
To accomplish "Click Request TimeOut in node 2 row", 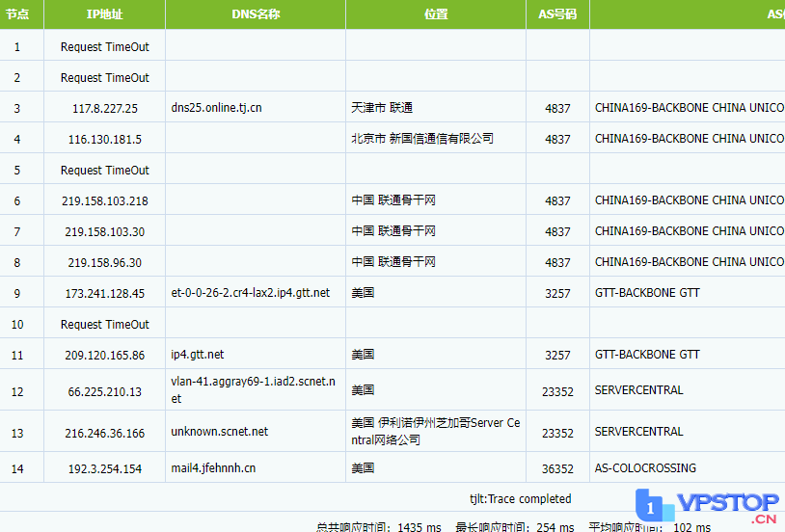I will [104, 78].
